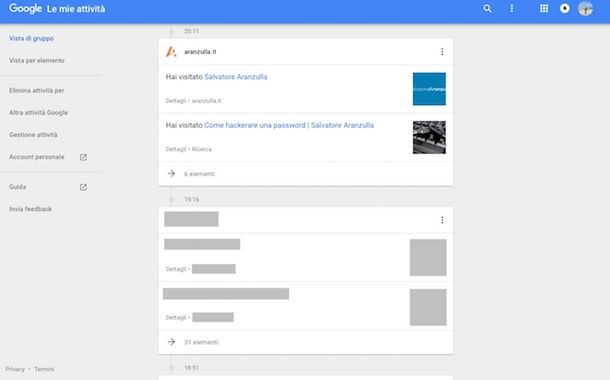Image resolution: width=610 pixels, height=380 pixels.
Task: Open the blue Aranzulla thumbnail
Action: 429,89
